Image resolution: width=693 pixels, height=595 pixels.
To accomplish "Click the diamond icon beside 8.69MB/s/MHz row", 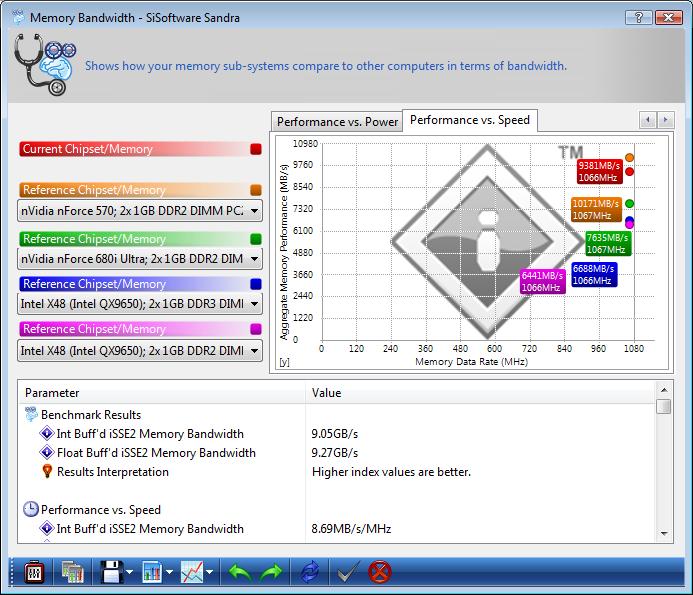I will click(x=47, y=528).
